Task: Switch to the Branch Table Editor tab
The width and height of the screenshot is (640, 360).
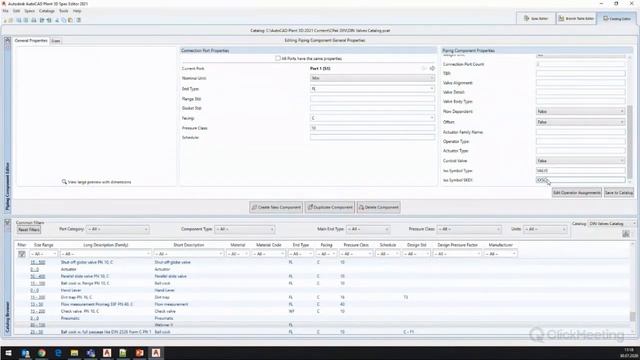Action: coord(576,18)
